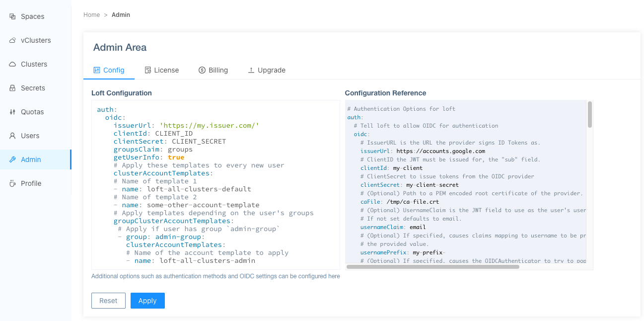Click the Configuration Reference heading
Image resolution: width=644 pixels, height=321 pixels.
coord(385,93)
